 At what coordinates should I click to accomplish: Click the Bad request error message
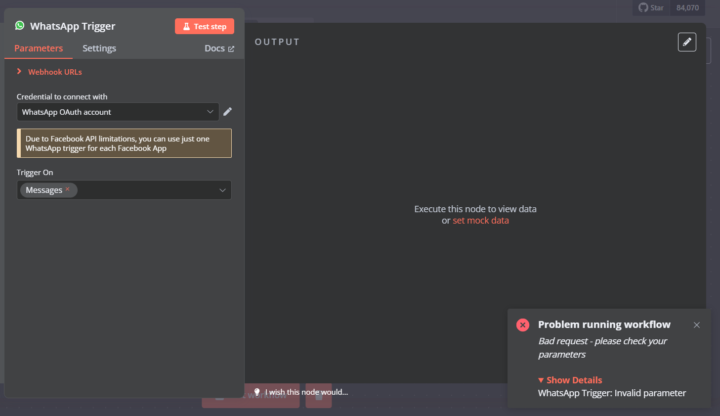[602, 348]
